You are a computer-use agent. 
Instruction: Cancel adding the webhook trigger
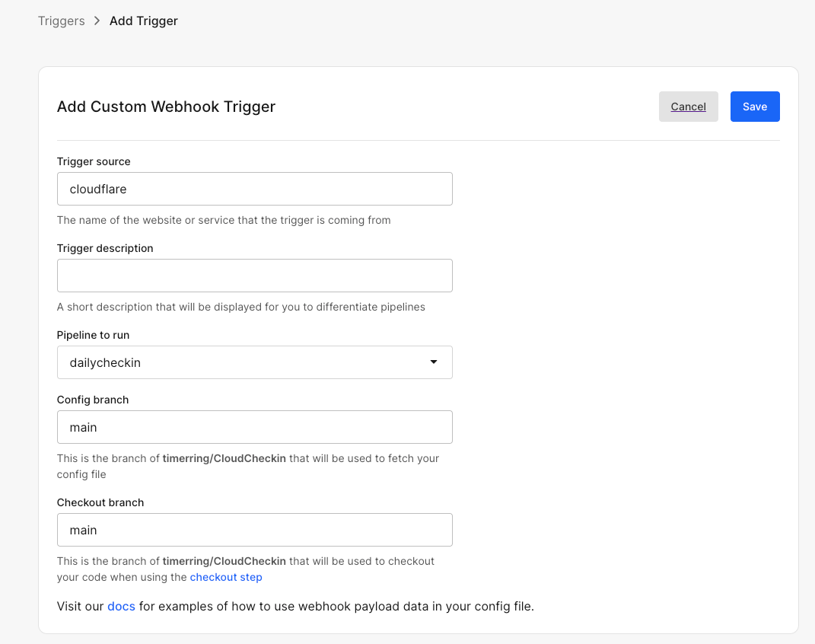coord(688,107)
